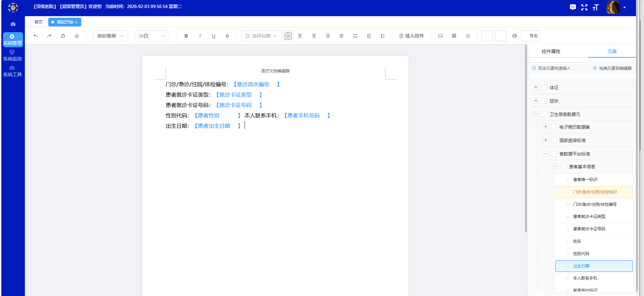Click the clock date-time icon

(468, 36)
